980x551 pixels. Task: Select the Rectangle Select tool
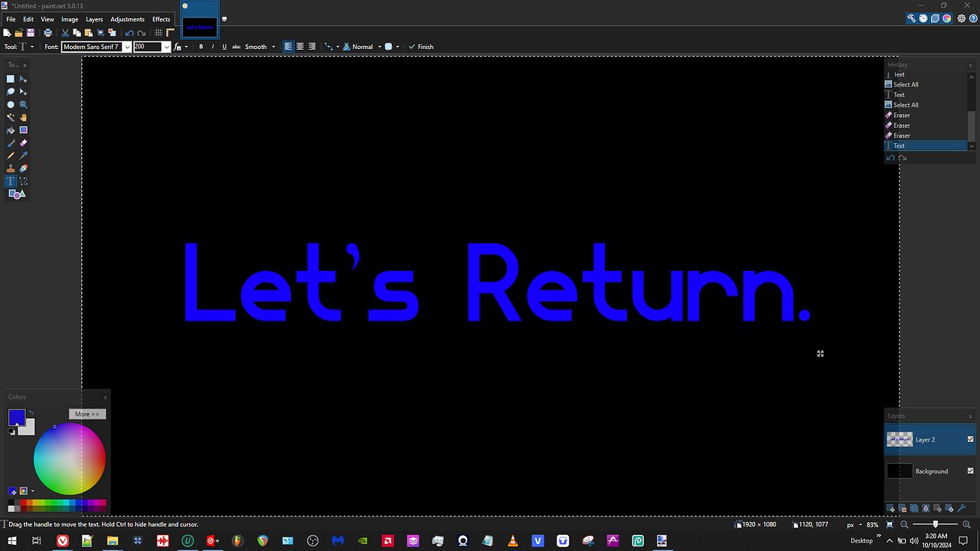(11, 79)
